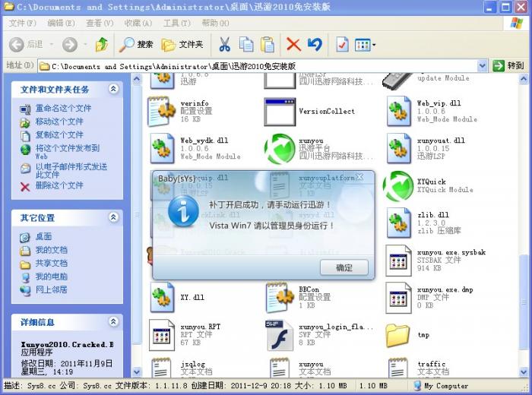
Task: Collapse the 详细信息 panel
Action: click(x=113, y=322)
